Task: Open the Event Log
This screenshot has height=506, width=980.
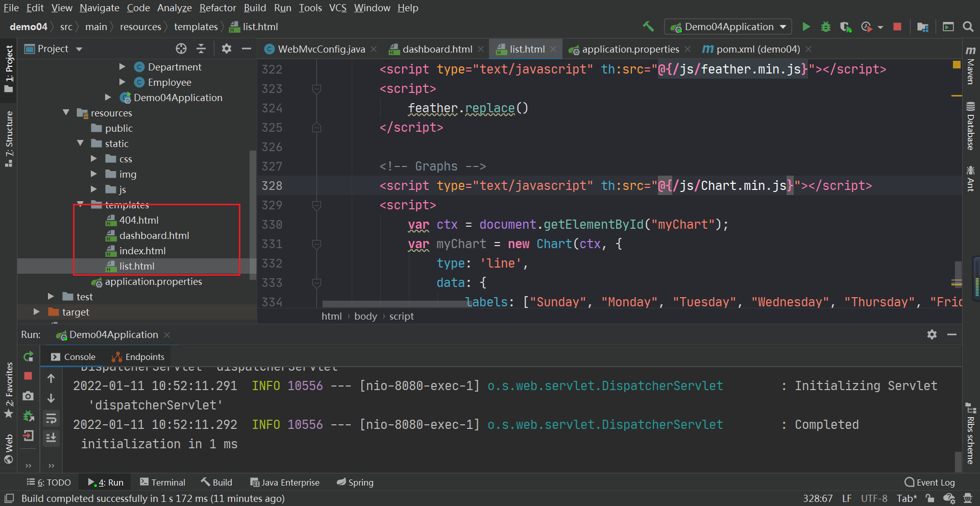Action: (929, 483)
